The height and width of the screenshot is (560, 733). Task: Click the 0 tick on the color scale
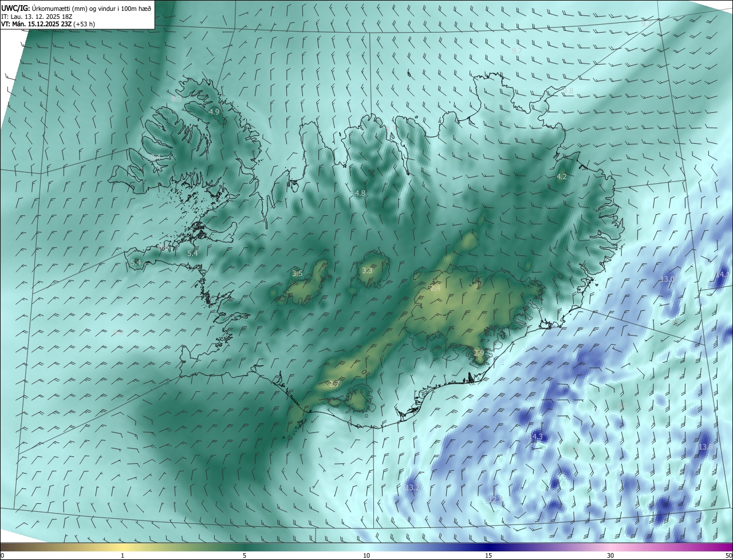click(2, 555)
